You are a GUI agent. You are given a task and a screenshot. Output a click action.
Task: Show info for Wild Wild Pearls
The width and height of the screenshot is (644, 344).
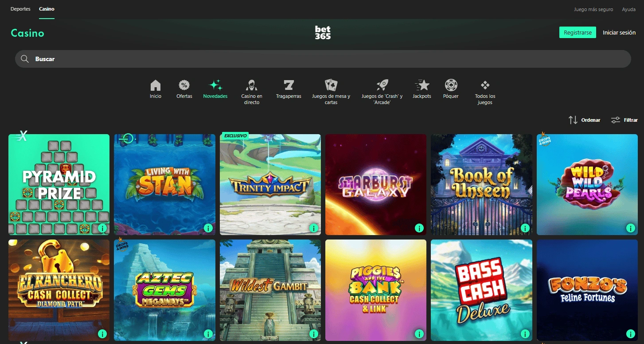(631, 228)
